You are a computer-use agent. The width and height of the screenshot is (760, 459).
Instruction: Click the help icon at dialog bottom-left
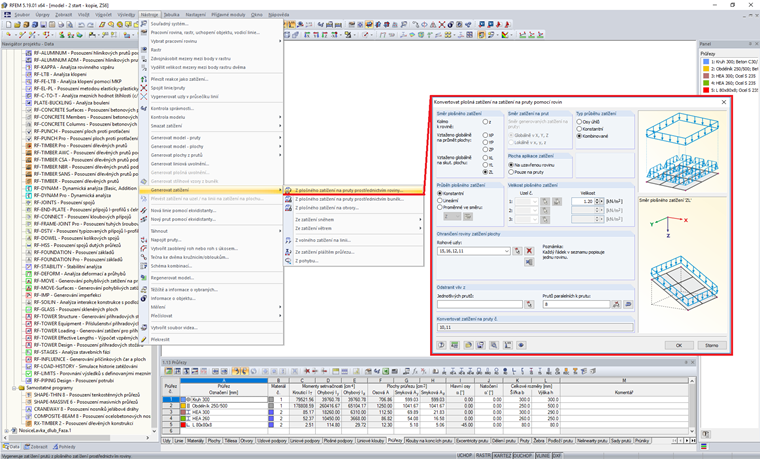pyautogui.click(x=441, y=345)
